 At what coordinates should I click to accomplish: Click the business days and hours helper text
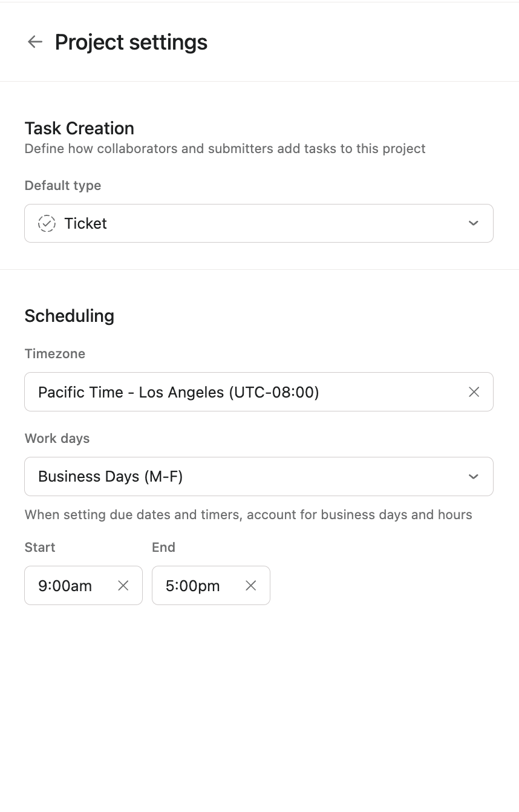point(248,515)
